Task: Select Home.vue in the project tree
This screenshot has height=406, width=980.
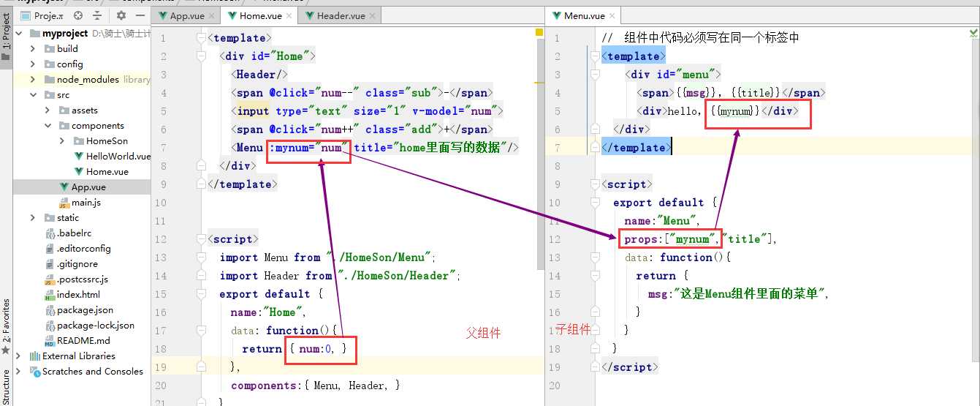Action: (107, 172)
